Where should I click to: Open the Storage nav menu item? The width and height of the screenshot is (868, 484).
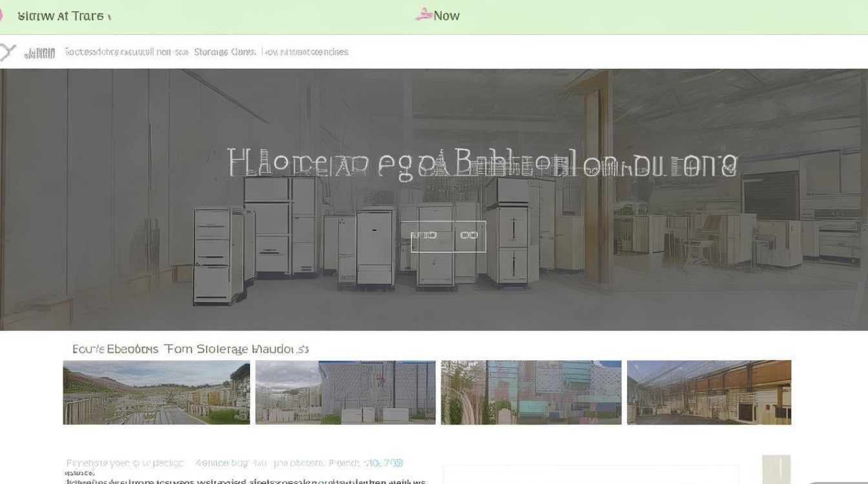[x=225, y=52]
